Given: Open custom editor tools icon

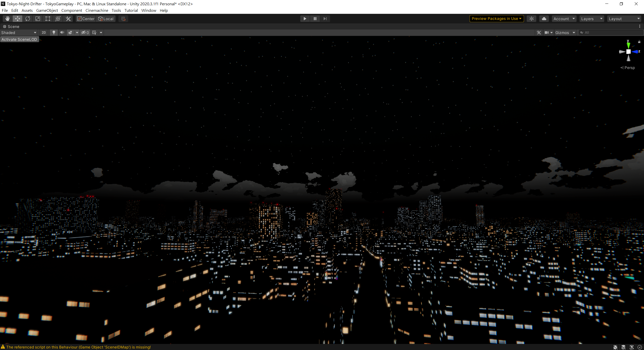Looking at the screenshot, I should tap(68, 19).
